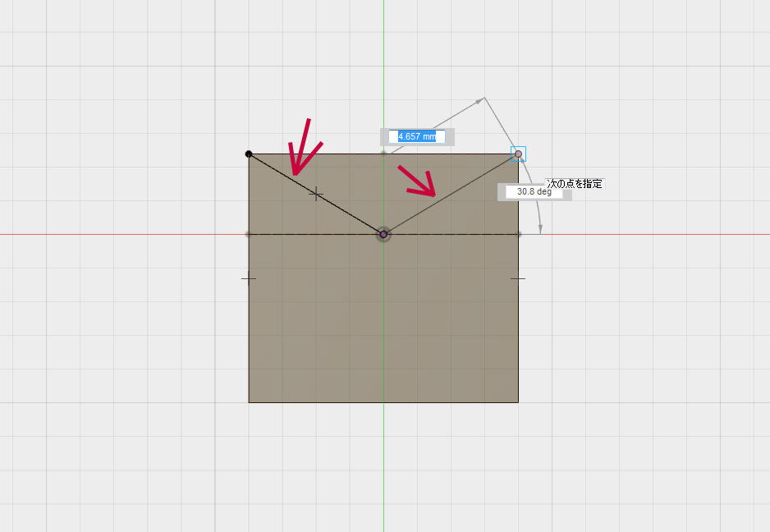Image resolution: width=770 pixels, height=532 pixels.
Task: Click the left end point of the dashed centerline
Action: (x=249, y=234)
